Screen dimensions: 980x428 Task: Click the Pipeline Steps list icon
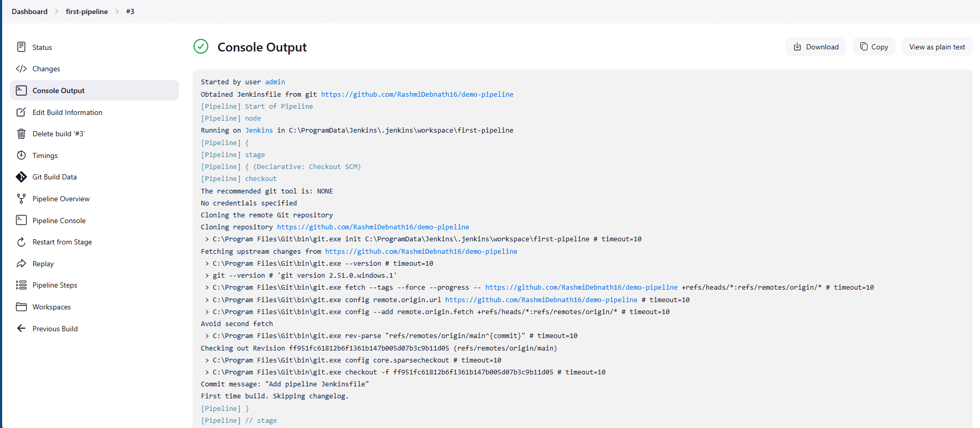coord(21,285)
